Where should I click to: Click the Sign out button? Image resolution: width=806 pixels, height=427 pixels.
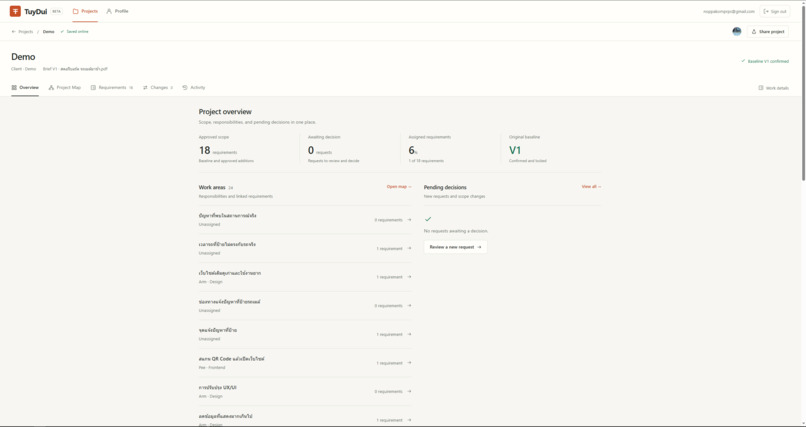pyautogui.click(x=775, y=11)
